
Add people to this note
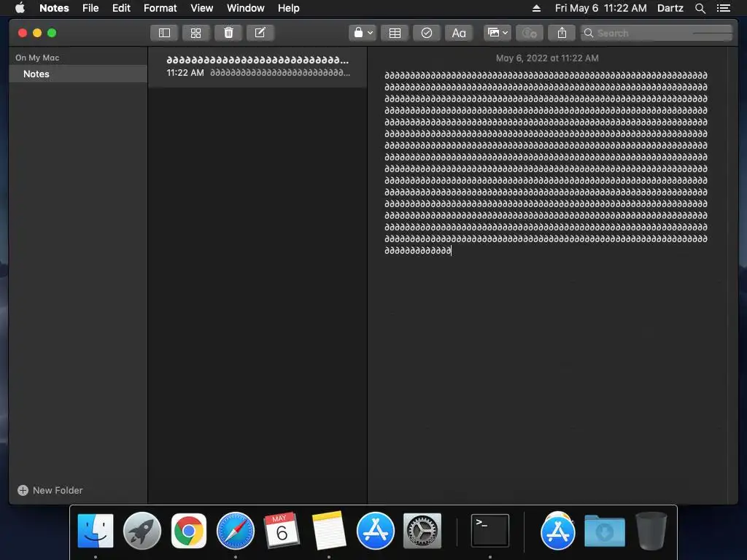tap(530, 33)
